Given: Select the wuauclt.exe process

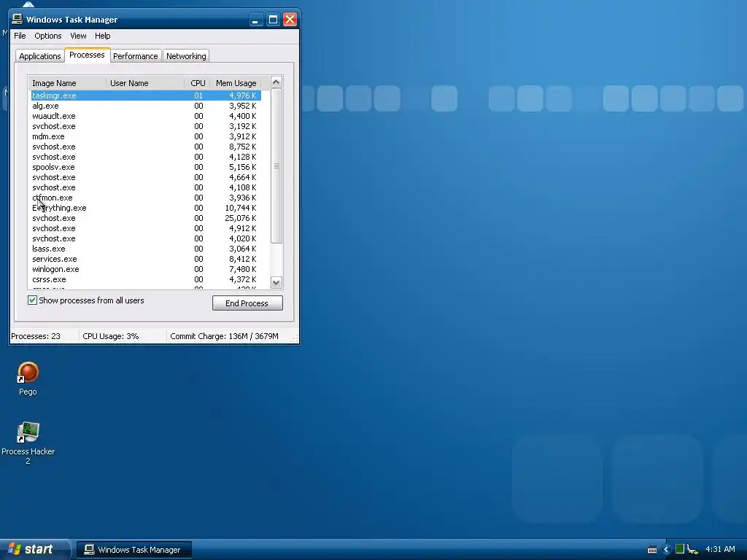Looking at the screenshot, I should pos(146,116).
